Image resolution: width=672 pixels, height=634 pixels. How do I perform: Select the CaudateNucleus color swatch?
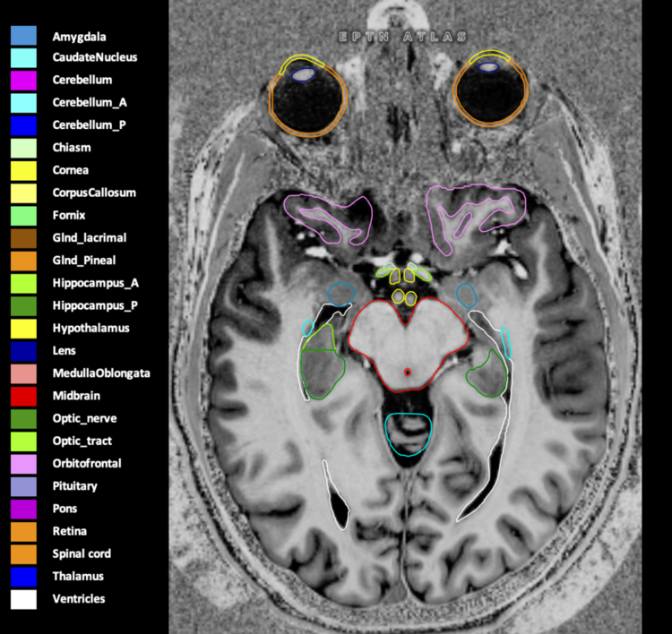pos(23,58)
